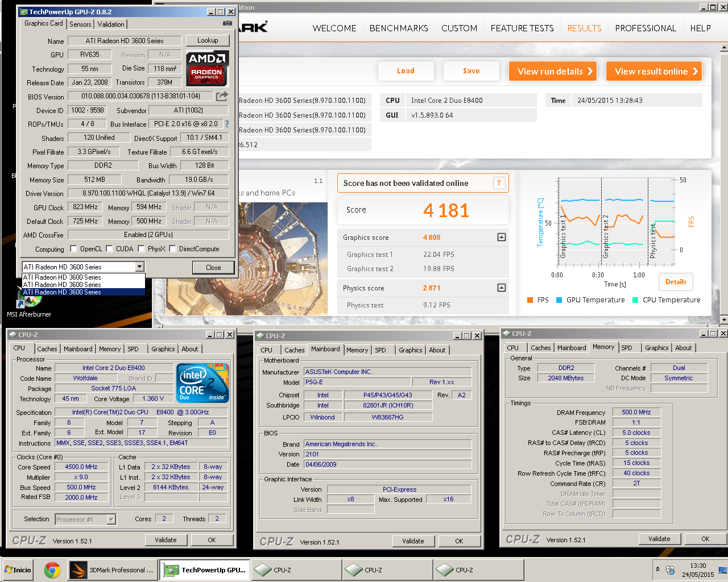The width and height of the screenshot is (728, 582).
Task: Click OK in the CPU-Z Mainboard window
Action: click(459, 541)
